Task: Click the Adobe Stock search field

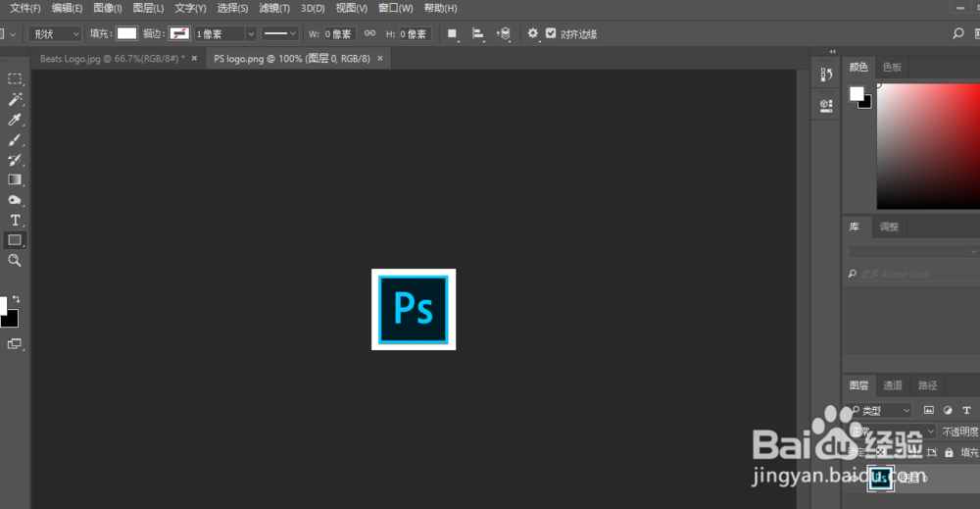Action: coord(913,274)
